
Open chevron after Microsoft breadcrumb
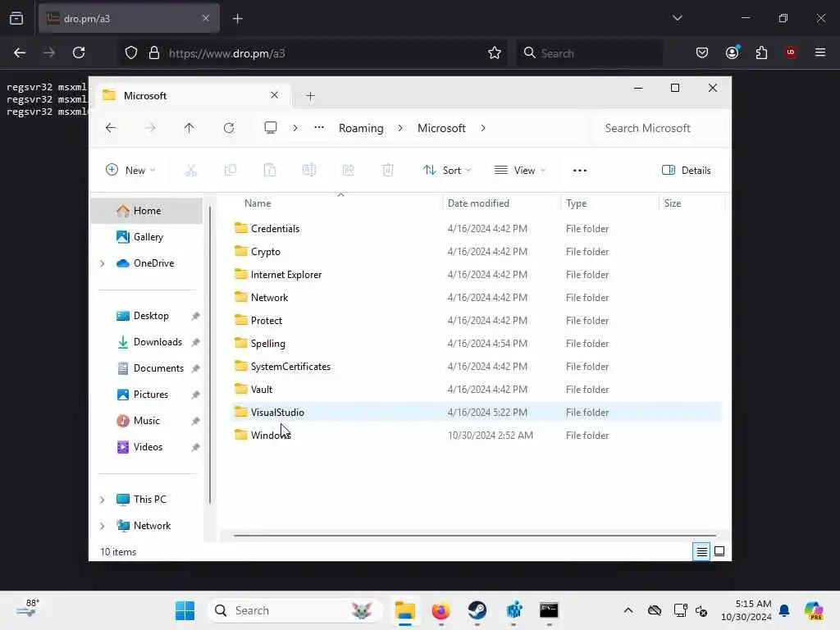tap(483, 128)
